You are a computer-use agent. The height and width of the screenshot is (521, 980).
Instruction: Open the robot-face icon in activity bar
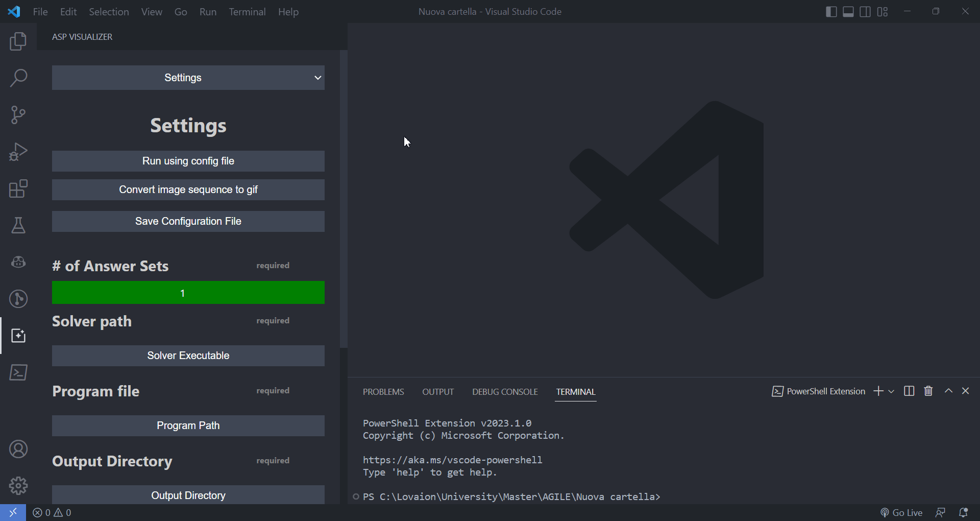[x=18, y=262]
